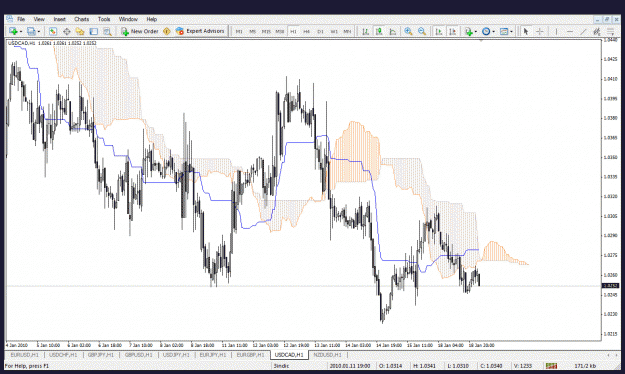Click the Zoom In magnifier icon
The width and height of the screenshot is (625, 374).
coord(408,31)
